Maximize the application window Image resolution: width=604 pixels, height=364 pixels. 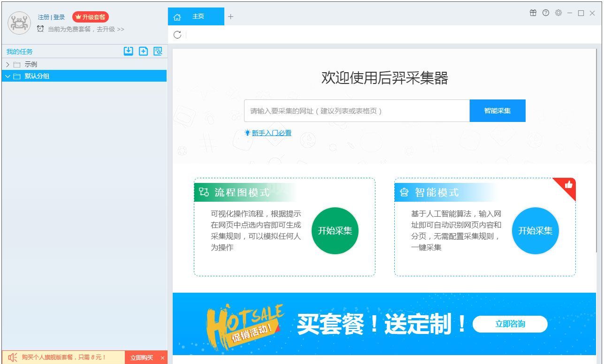[581, 13]
